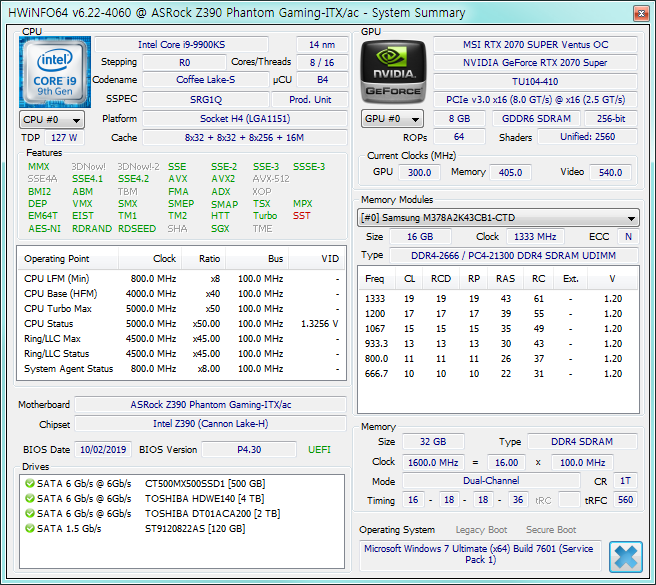Image resolution: width=656 pixels, height=585 pixels.
Task: Click the ST9120822AS [120 GB] drive entry
Action: [x=195, y=529]
